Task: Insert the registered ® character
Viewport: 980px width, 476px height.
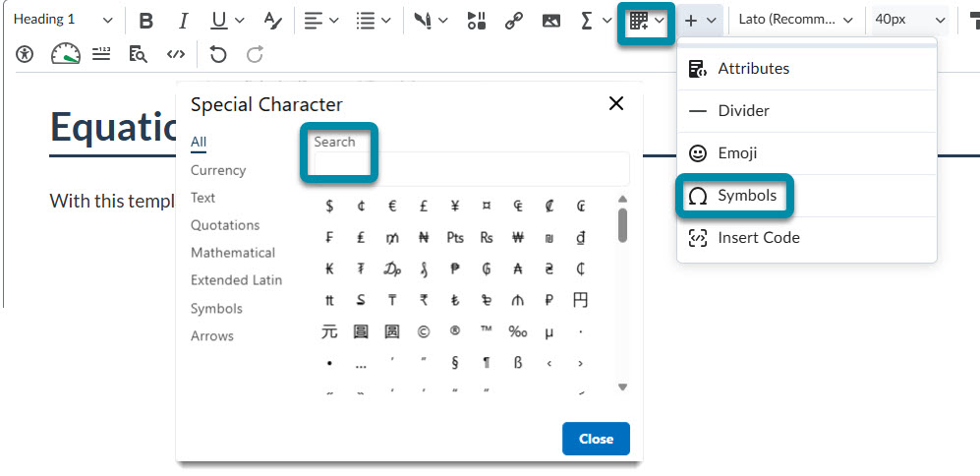Action: (455, 332)
